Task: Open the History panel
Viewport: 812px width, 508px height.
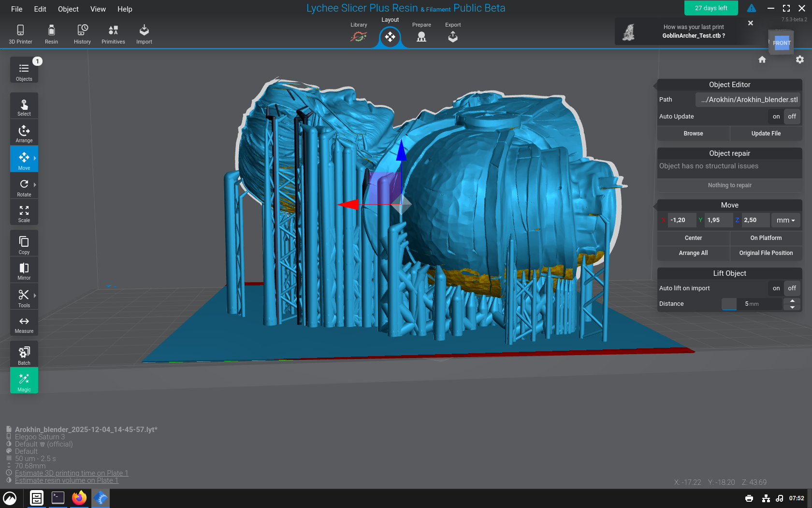Action: pyautogui.click(x=82, y=34)
